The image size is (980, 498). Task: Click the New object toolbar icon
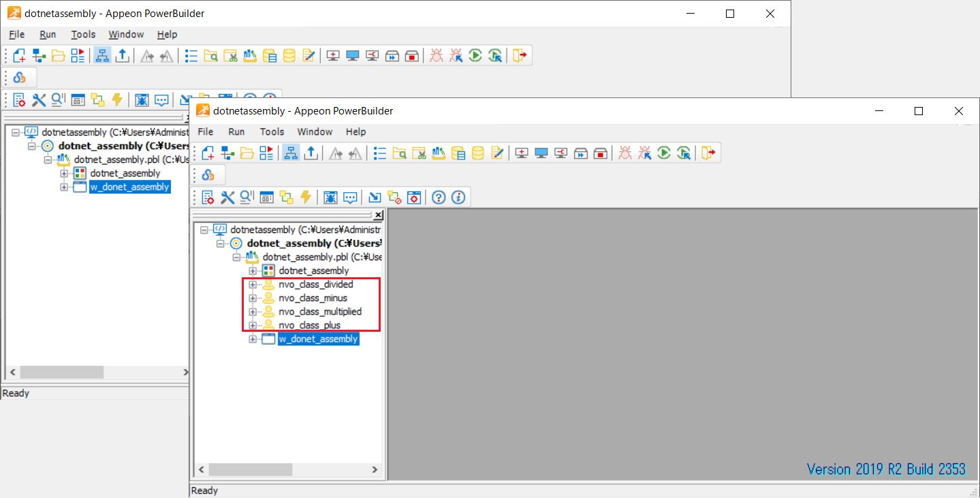[x=207, y=153]
